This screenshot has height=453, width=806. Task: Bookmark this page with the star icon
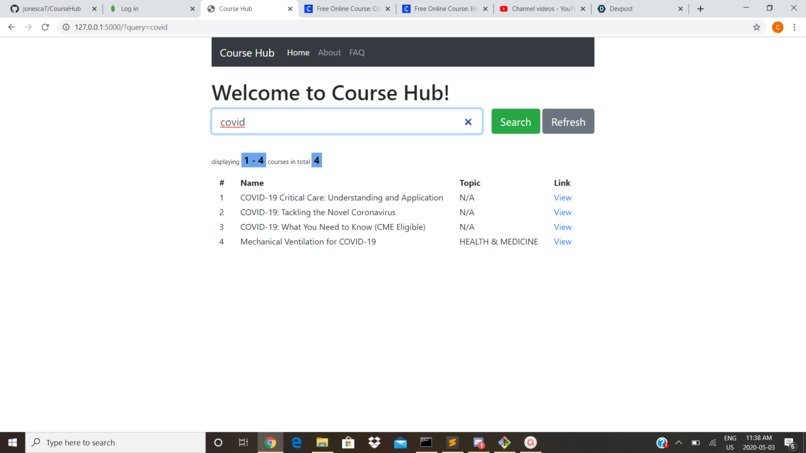(x=756, y=27)
